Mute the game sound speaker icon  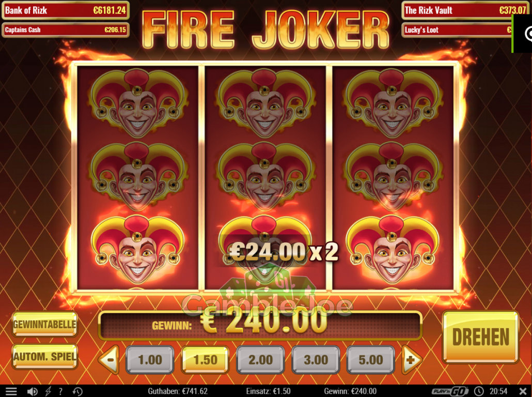32,391
